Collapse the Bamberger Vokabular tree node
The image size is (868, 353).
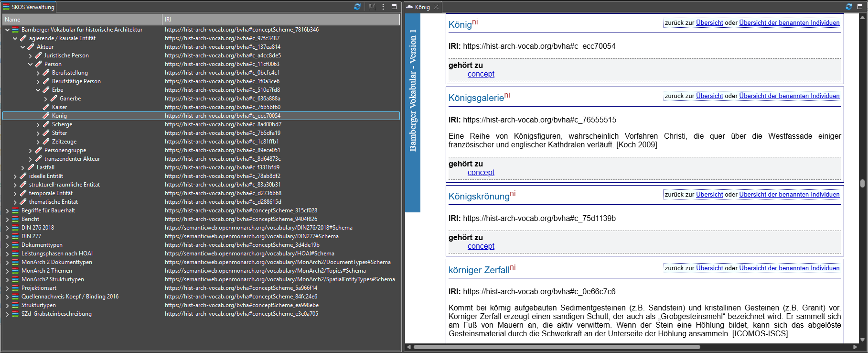pyautogui.click(x=7, y=30)
